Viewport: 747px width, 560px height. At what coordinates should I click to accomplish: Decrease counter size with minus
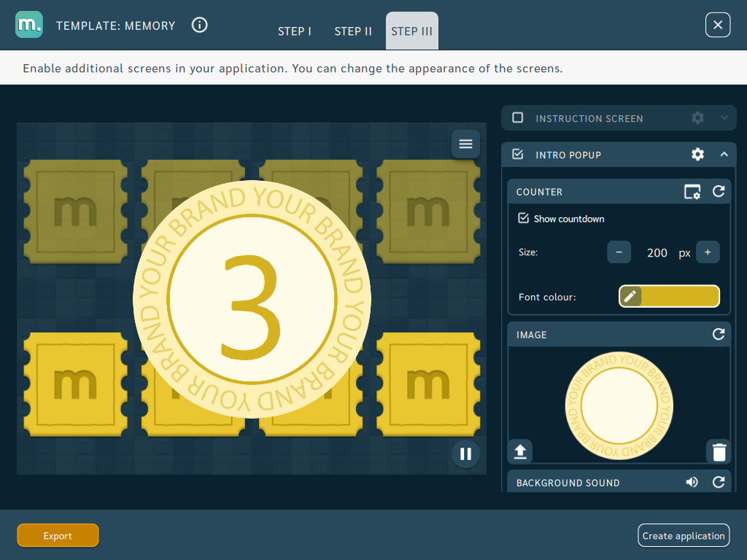(x=619, y=252)
